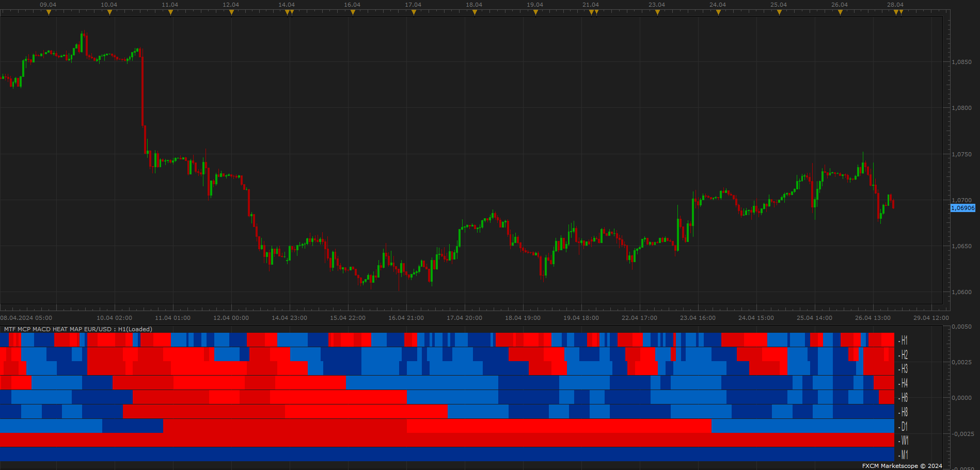Click the 08.04.2024 05:00 time axis label
980x470 pixels.
click(26, 318)
